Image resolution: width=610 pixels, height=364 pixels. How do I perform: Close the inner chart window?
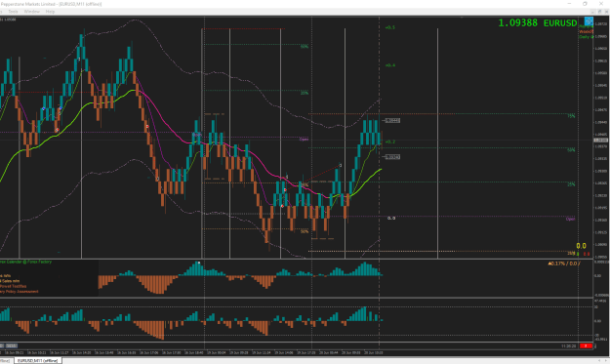[x=606, y=12]
